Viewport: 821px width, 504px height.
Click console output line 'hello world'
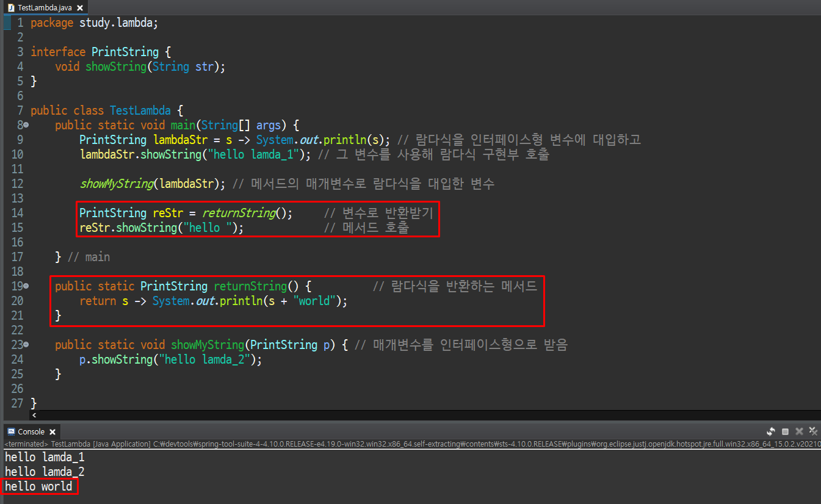(38, 486)
